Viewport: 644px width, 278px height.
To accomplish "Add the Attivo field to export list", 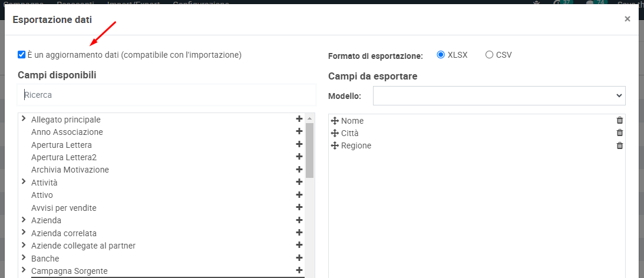I will pyautogui.click(x=299, y=195).
